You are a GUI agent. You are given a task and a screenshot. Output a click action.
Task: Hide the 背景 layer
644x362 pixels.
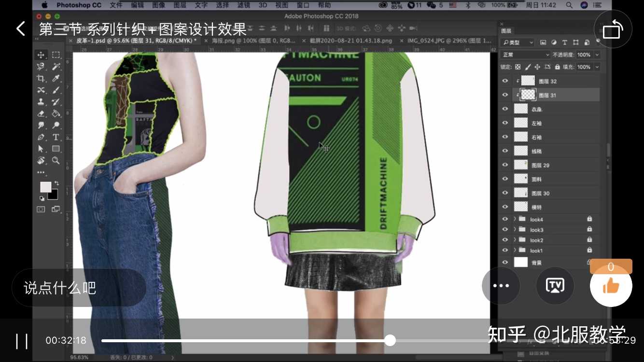(x=505, y=263)
